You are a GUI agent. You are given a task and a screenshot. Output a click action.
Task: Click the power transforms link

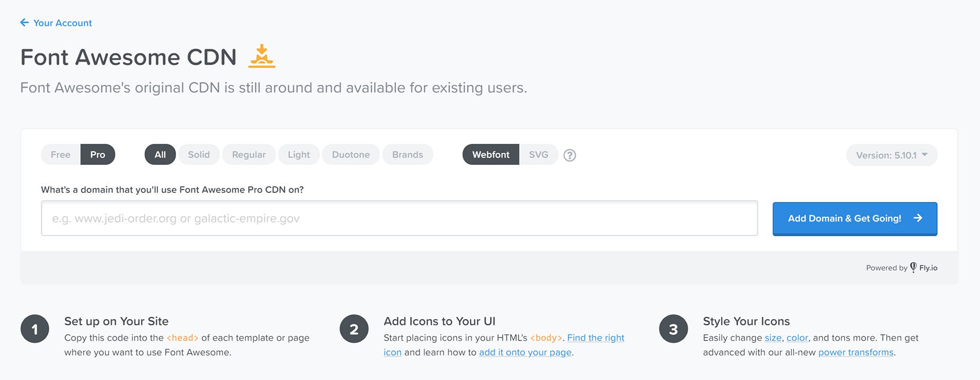[856, 352]
